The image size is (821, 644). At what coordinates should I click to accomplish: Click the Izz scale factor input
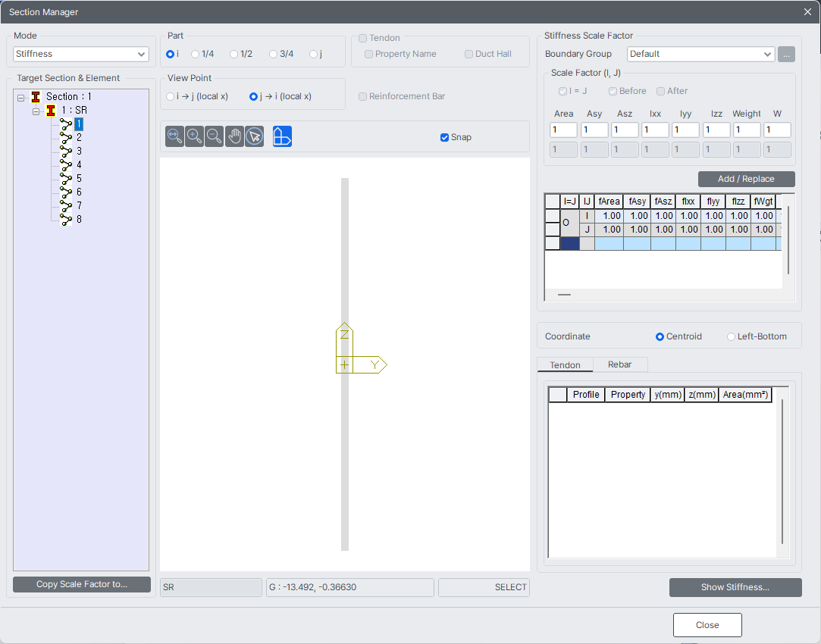click(716, 130)
